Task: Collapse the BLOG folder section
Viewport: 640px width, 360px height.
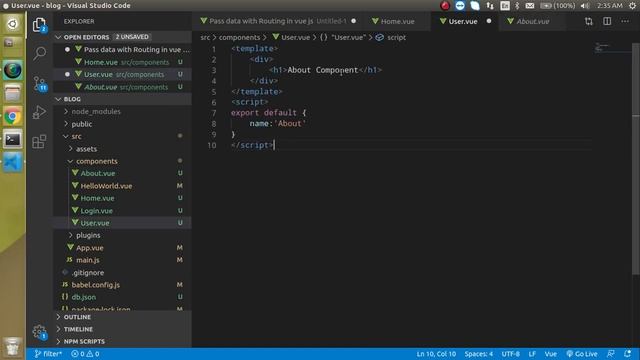Action: (x=122, y=99)
